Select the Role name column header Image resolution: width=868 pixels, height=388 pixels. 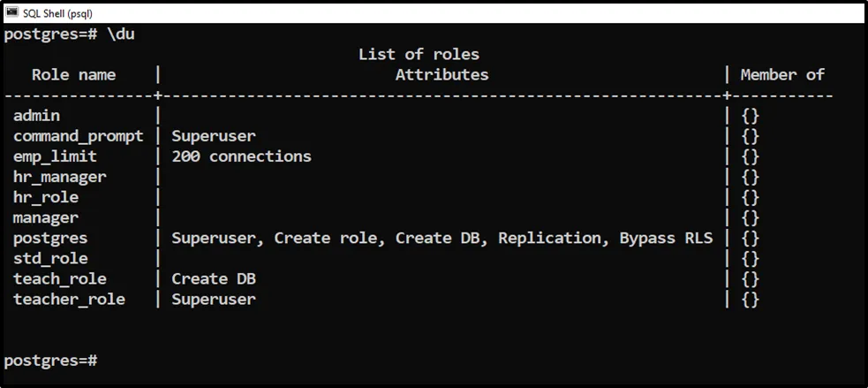(x=73, y=75)
